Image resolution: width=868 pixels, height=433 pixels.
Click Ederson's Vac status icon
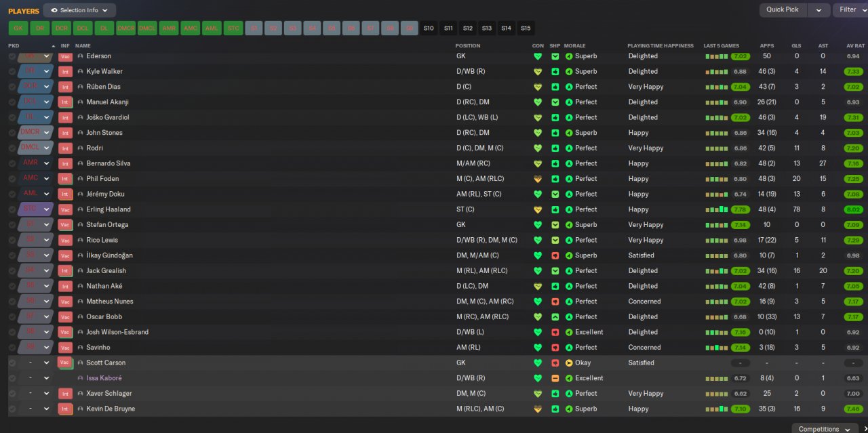click(x=65, y=56)
